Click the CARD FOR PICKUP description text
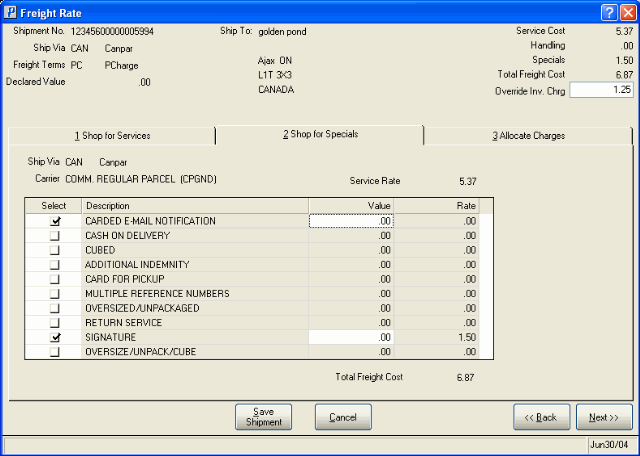The width and height of the screenshot is (640, 456). 124,279
